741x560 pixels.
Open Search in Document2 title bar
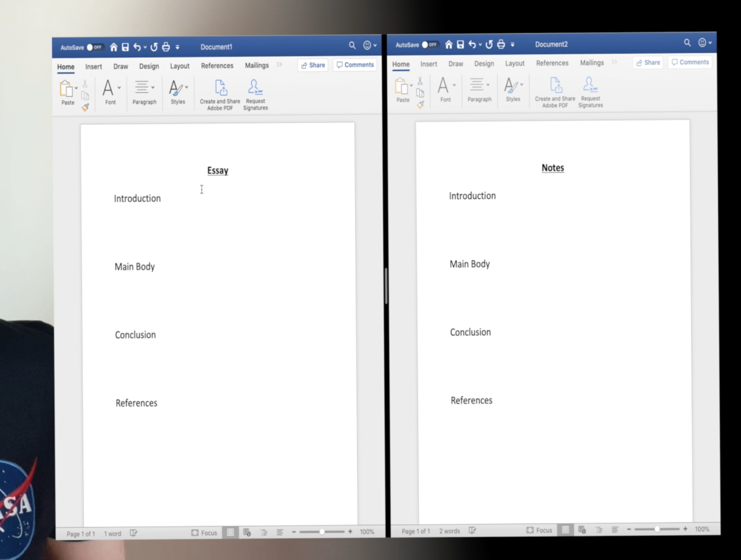coord(687,43)
